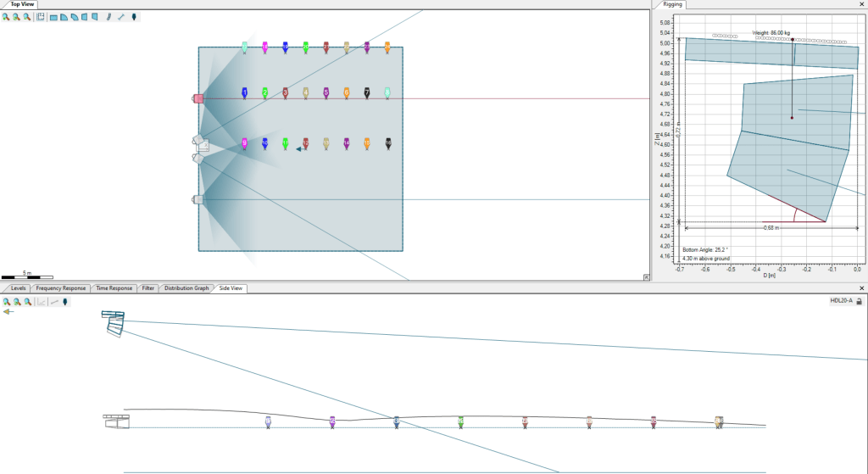Open the Frequency Response tab

pyautogui.click(x=60, y=288)
